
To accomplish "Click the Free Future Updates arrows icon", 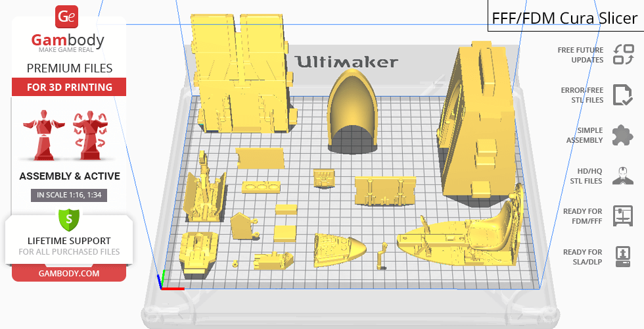I will 623,55.
